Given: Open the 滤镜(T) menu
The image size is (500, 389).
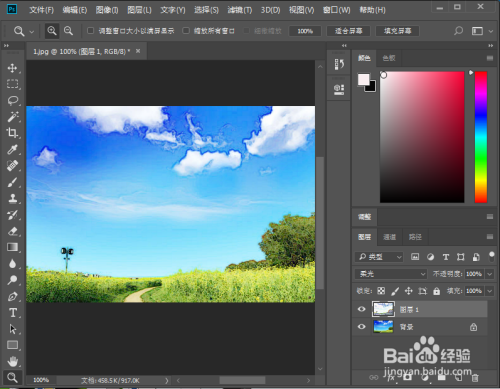Looking at the screenshot, I should point(240,10).
